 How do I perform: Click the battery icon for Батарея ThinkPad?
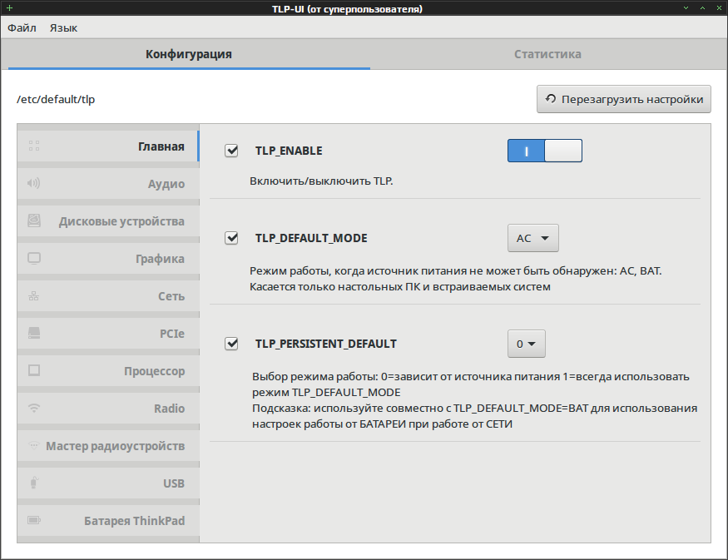pos(34,520)
